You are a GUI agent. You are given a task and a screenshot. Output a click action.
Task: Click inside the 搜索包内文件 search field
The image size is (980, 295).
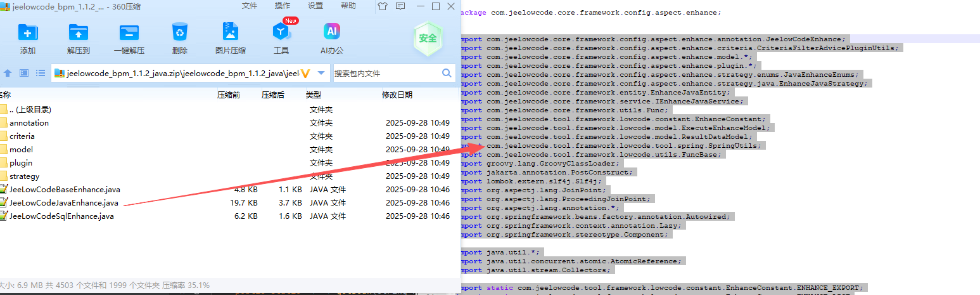(385, 73)
